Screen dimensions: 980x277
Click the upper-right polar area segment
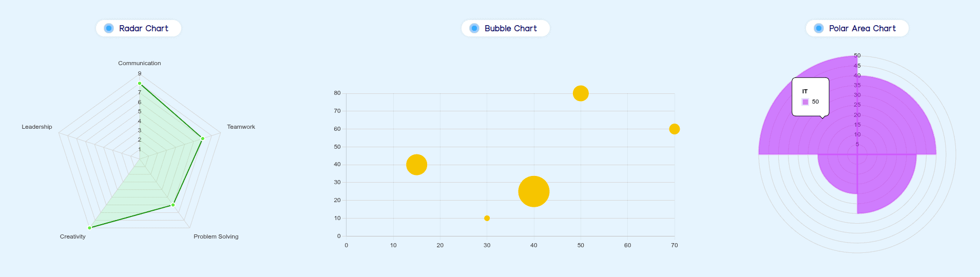point(893,118)
